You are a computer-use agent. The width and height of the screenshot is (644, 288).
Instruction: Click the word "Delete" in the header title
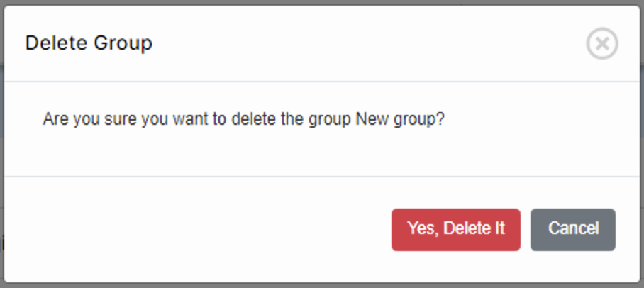pos(54,43)
